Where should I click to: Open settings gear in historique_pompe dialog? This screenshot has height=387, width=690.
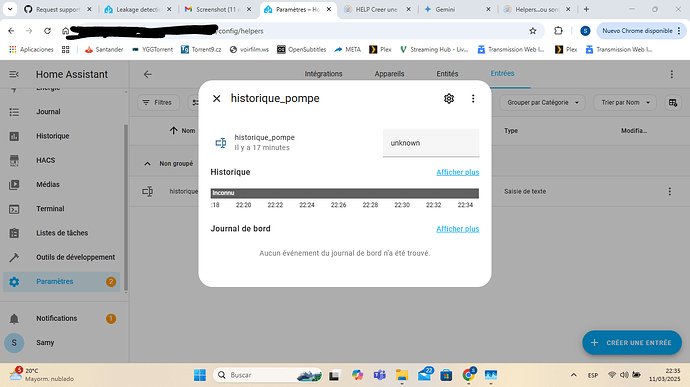click(448, 99)
